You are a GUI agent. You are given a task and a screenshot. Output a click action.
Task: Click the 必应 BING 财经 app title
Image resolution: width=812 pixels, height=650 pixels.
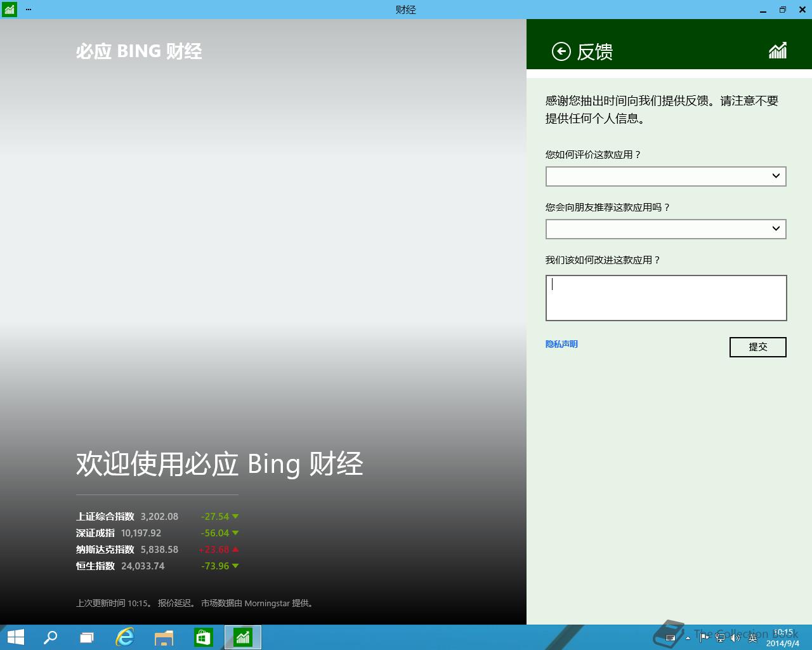[x=139, y=51]
